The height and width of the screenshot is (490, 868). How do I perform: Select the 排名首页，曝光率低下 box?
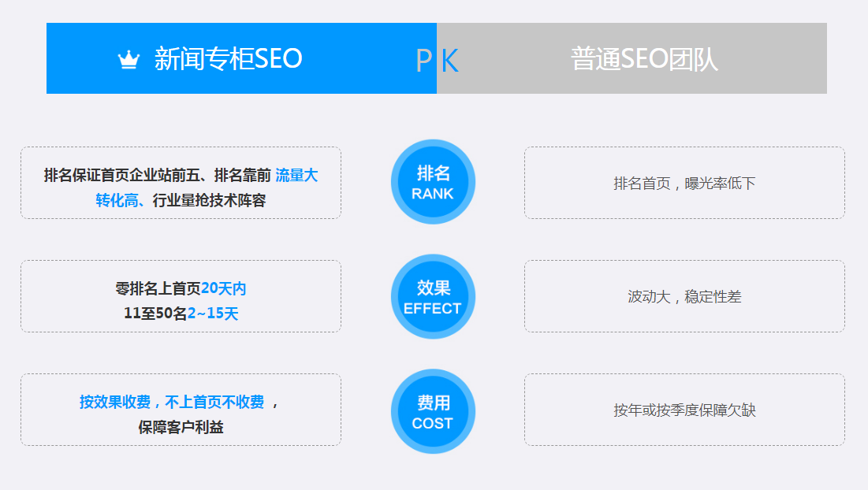(684, 183)
